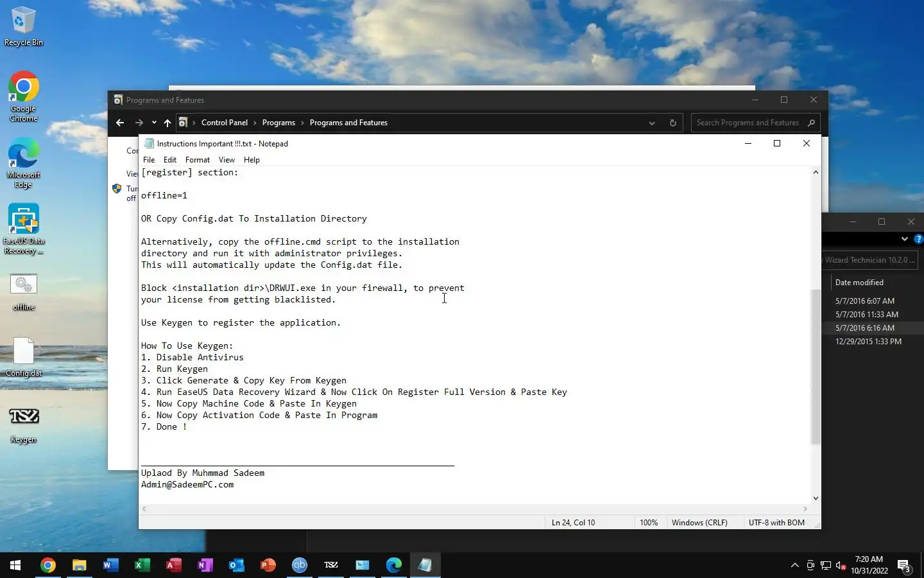Launch Word from the taskbar

coord(110,565)
